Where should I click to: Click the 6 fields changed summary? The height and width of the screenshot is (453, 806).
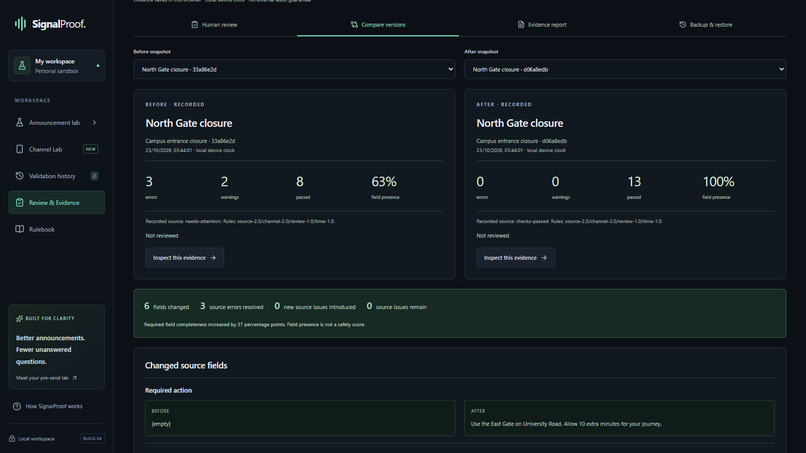[x=167, y=306]
